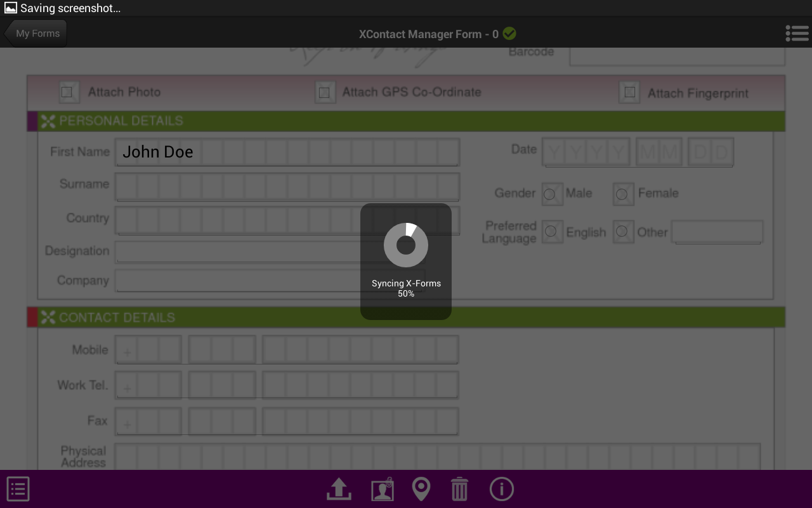Select the Female gender option
Image resolution: width=812 pixels, height=508 pixels.
[622, 194]
